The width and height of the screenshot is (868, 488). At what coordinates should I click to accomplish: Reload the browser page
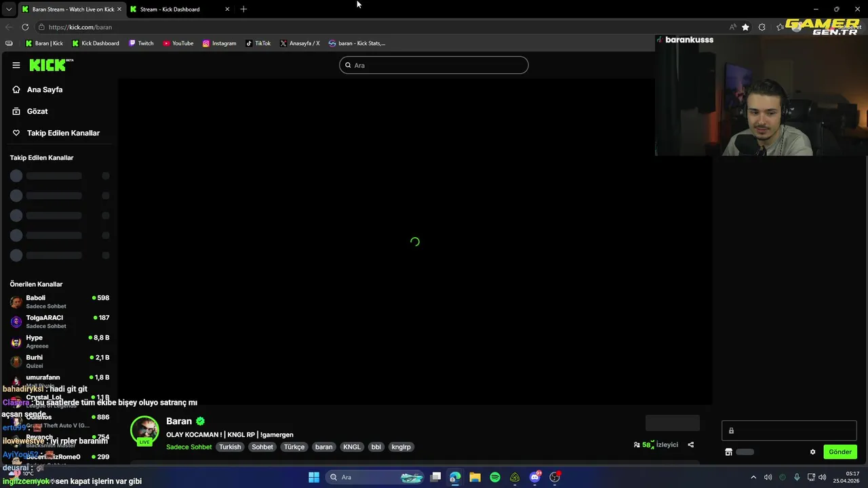[25, 27]
